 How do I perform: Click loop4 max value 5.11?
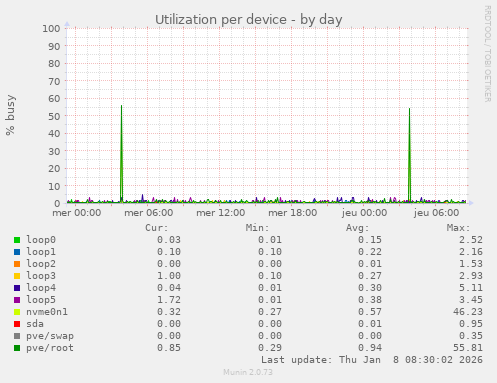[471, 288]
